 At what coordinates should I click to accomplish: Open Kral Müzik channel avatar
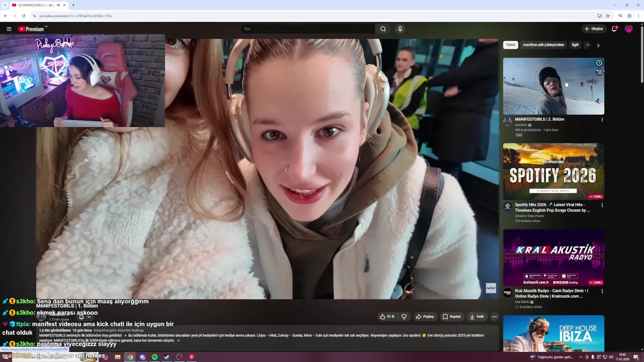pyautogui.click(x=508, y=292)
